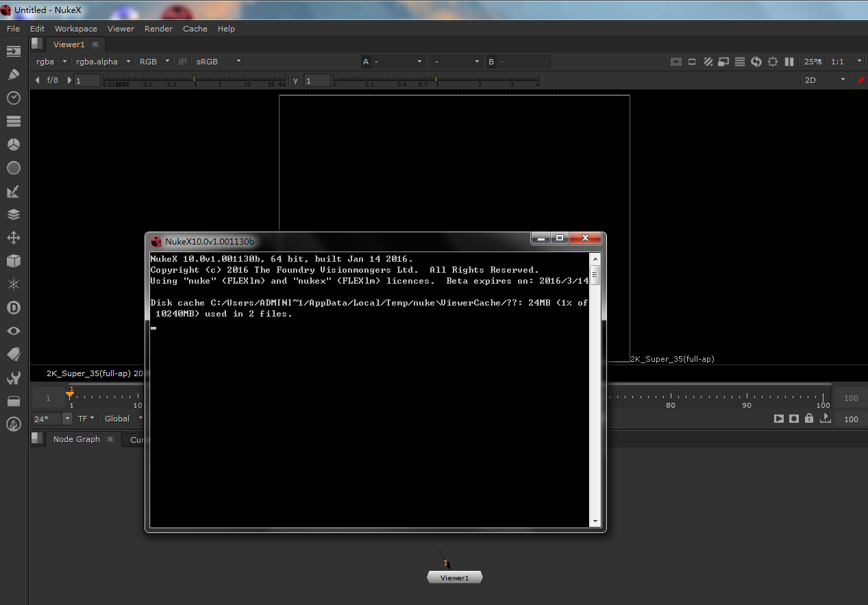
Task: Open the 3D nodes cube menu
Action: pos(14,261)
